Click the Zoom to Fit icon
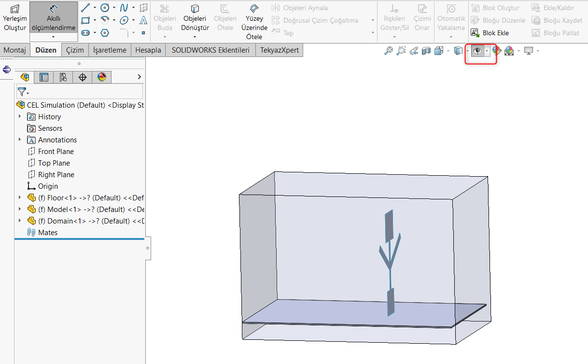 [x=388, y=51]
